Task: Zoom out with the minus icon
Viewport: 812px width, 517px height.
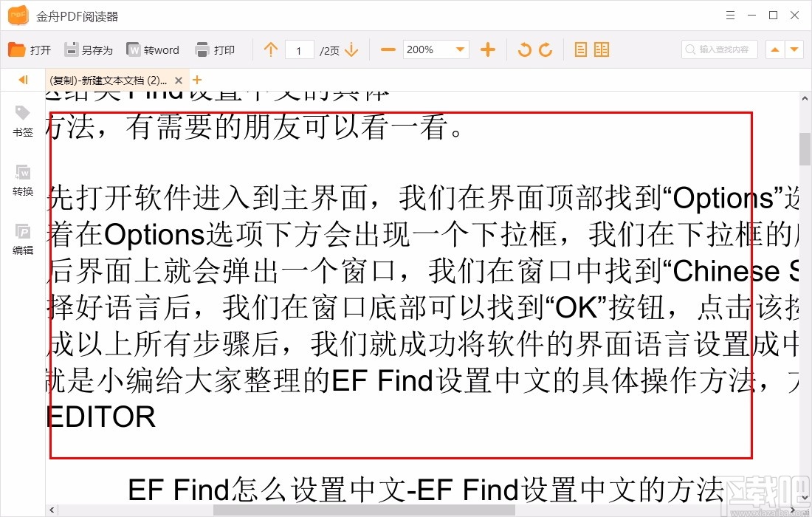Action: tap(388, 49)
